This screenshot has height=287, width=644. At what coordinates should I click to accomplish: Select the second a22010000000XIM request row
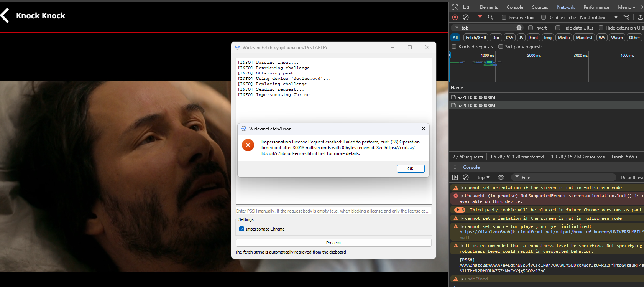click(546, 105)
